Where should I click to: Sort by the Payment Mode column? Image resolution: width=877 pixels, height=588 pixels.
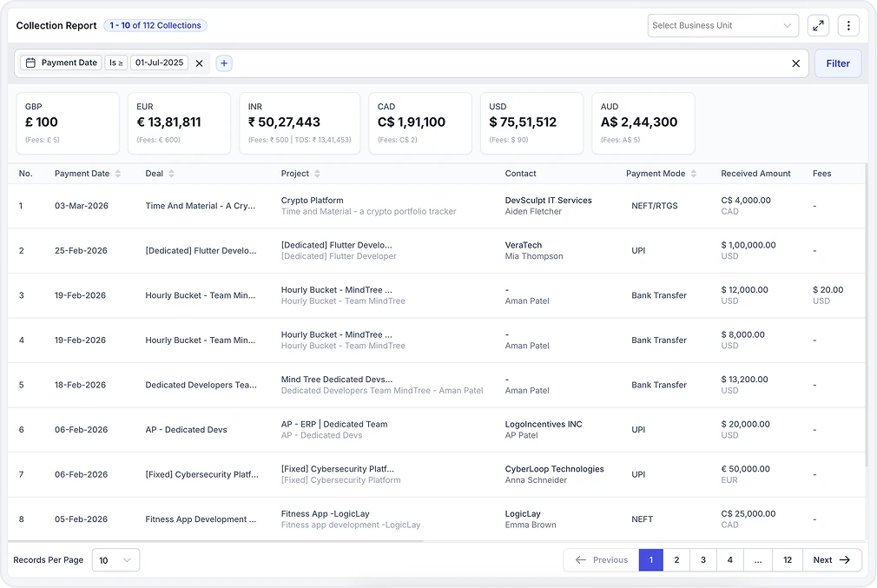(694, 174)
